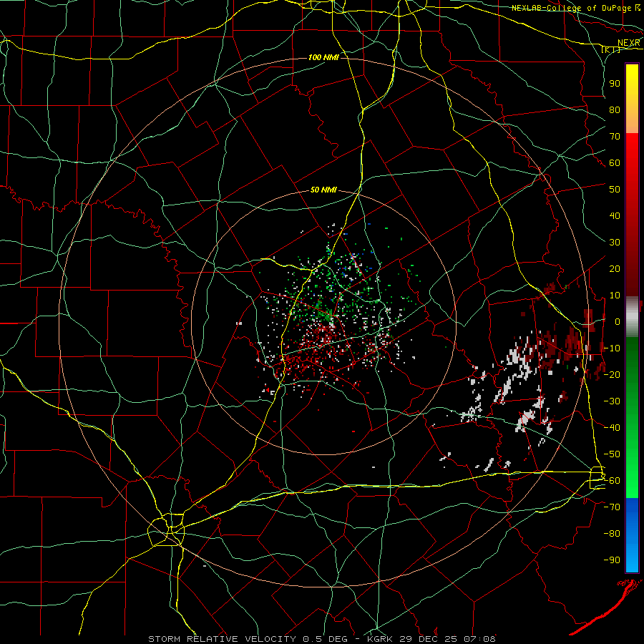Click the -90 scale value
The image size is (644, 644).
coord(612,560)
